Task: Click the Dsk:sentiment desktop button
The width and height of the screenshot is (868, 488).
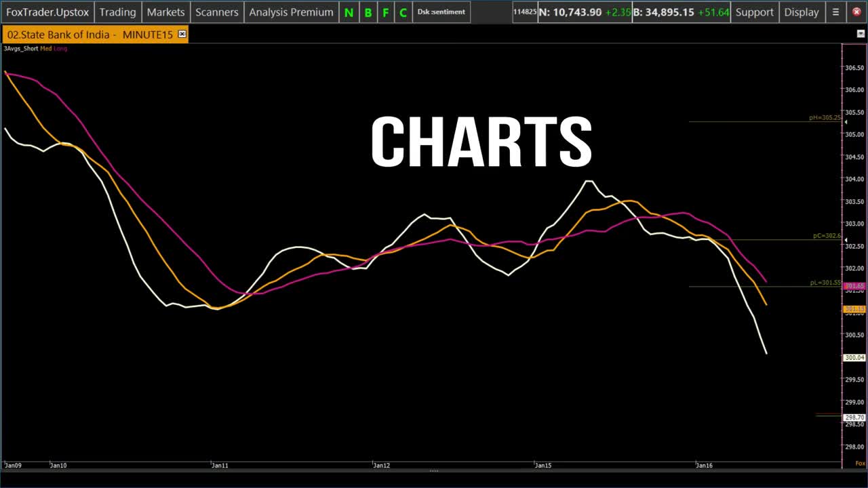Action: point(441,12)
